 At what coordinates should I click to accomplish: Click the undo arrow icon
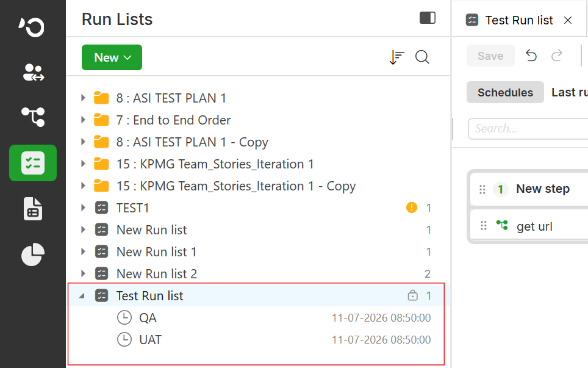pos(531,56)
